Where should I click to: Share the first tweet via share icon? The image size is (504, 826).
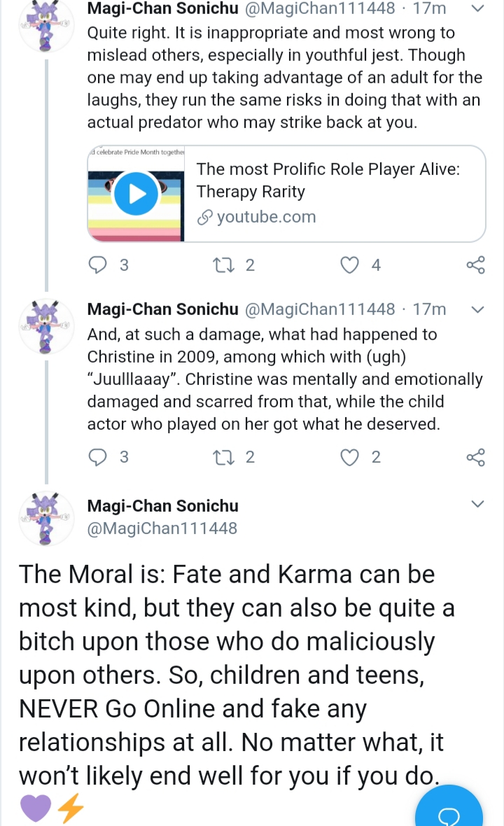tap(475, 265)
